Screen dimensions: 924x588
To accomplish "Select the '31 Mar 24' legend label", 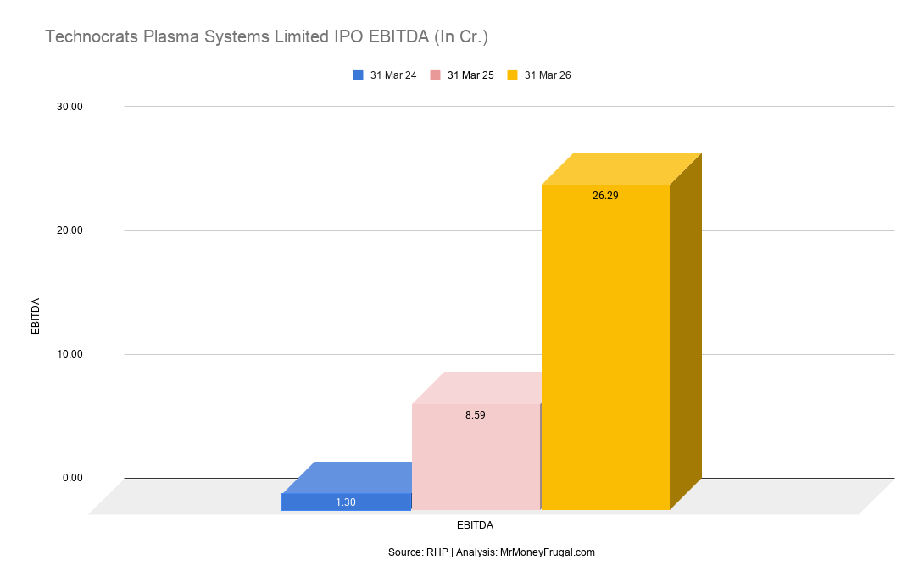I will coord(393,75).
